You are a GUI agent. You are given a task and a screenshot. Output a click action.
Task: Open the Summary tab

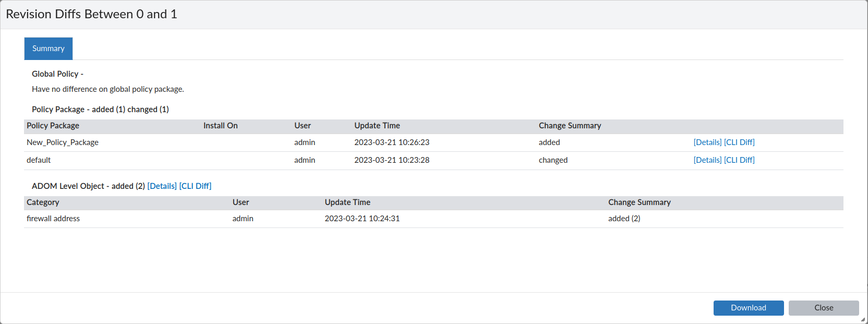click(49, 49)
